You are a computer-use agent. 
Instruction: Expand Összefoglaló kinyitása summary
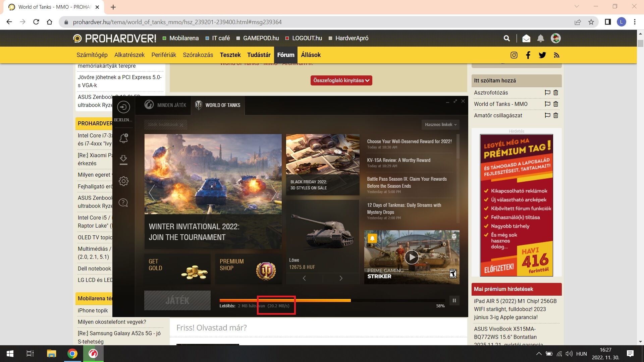coord(341,80)
